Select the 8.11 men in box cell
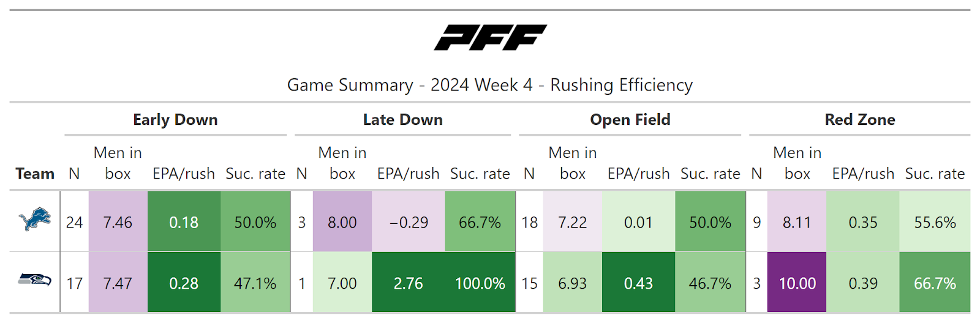Image resolution: width=980 pixels, height=323 pixels. [x=797, y=222]
